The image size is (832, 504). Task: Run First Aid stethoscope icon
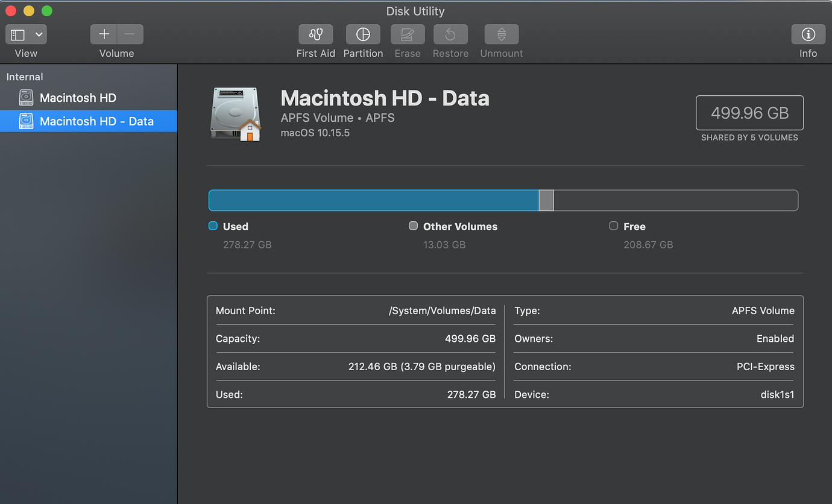[315, 34]
